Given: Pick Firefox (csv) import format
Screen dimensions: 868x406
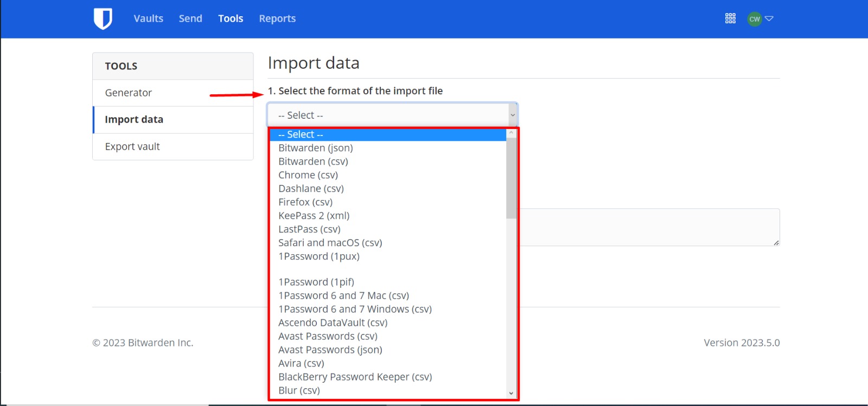Looking at the screenshot, I should click(x=388, y=202).
